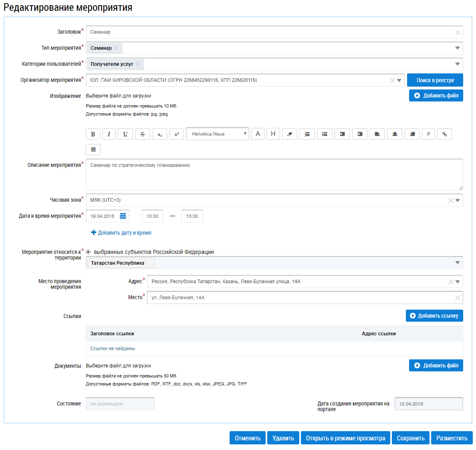
Task: Expand the time zone MSK dropdown
Action: 457,200
